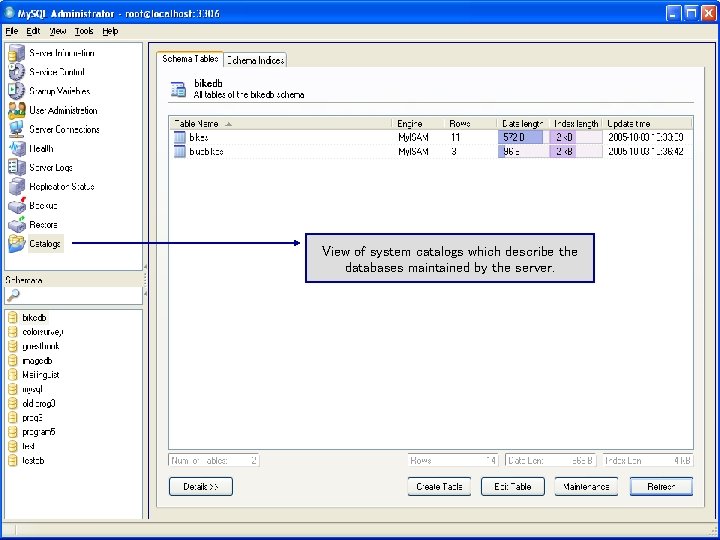Click the Rows total field
Image resolution: width=720 pixels, height=540 pixels.
pos(453,461)
